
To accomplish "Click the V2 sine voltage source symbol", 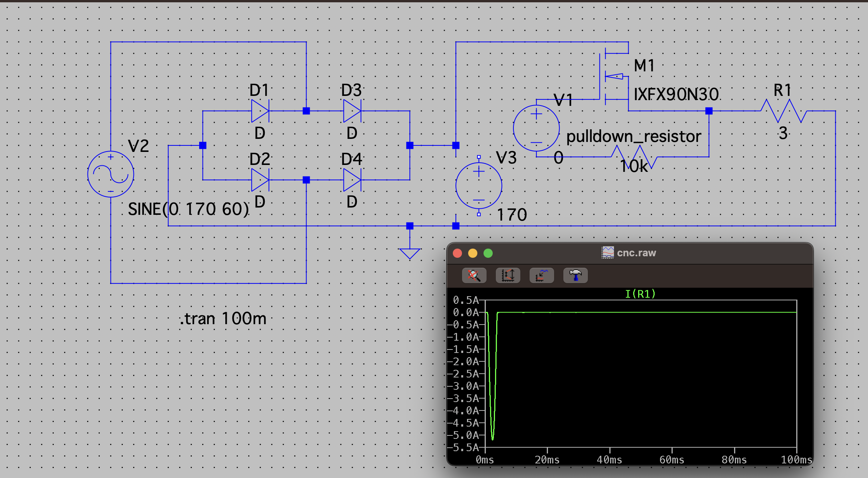I will pyautogui.click(x=111, y=174).
